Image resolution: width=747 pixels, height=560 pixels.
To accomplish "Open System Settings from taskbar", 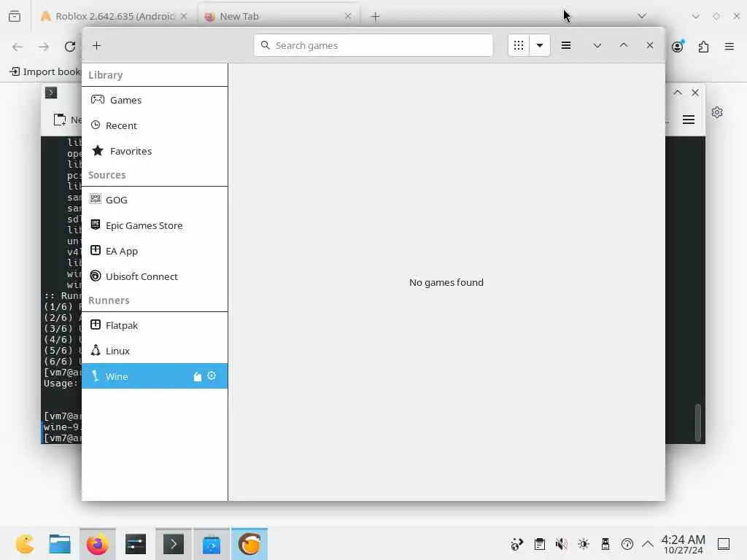I will (136, 544).
